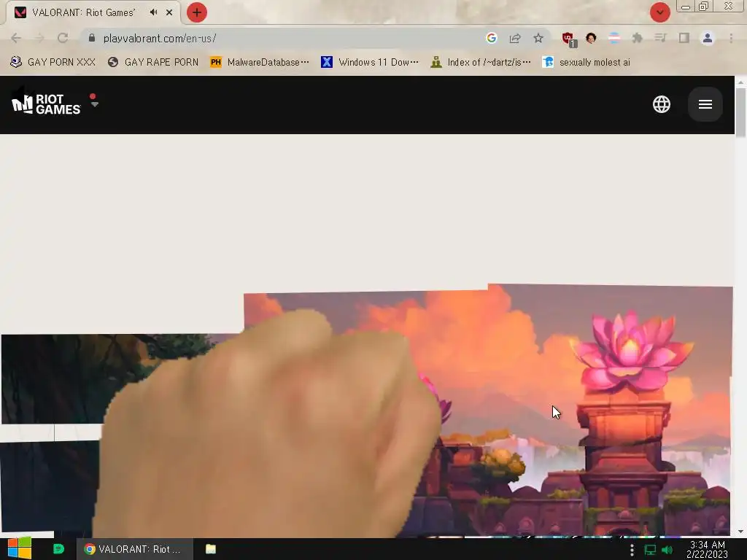
Task: Open a new tab with red plus button
Action: pyautogui.click(x=197, y=12)
